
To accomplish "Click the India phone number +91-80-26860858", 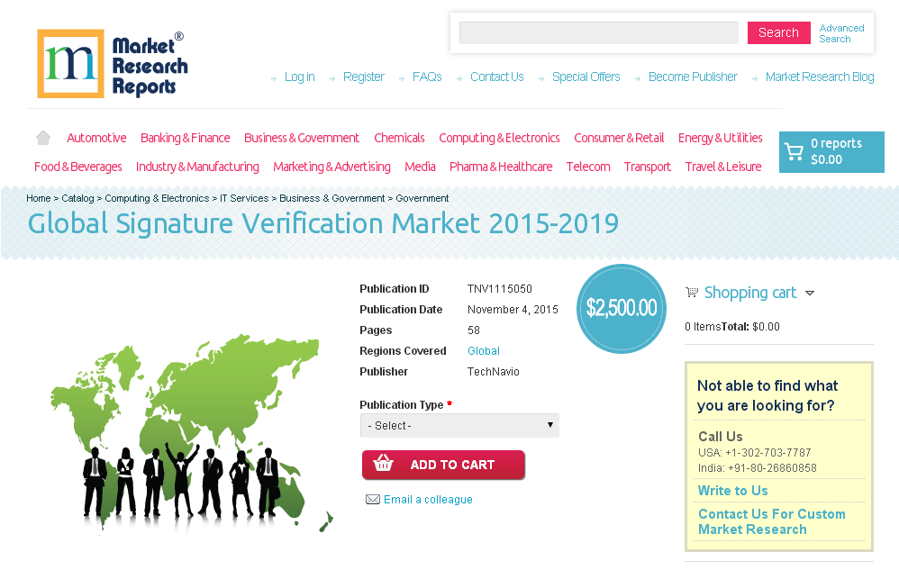I will tap(772, 468).
